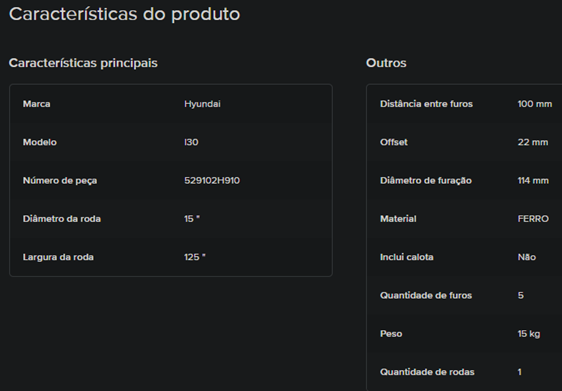Click the 'Outros' section title
Viewport: 562px width, 391px height.
tap(386, 63)
